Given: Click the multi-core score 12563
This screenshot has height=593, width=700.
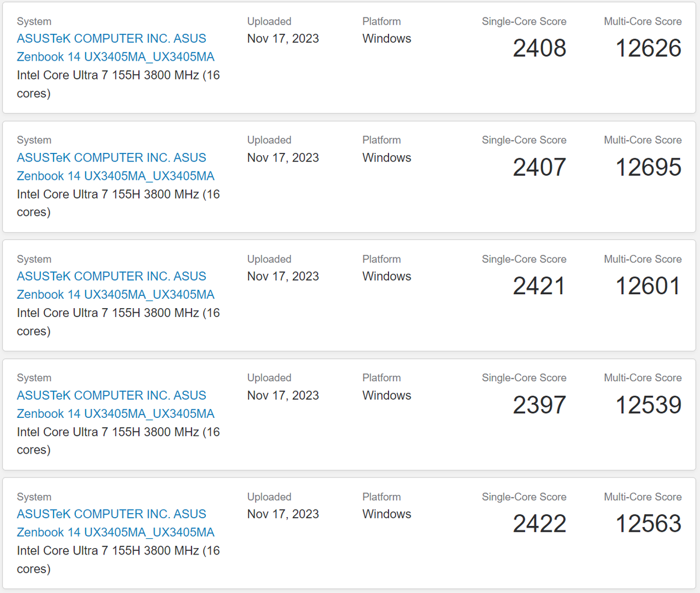Looking at the screenshot, I should click(x=649, y=524).
